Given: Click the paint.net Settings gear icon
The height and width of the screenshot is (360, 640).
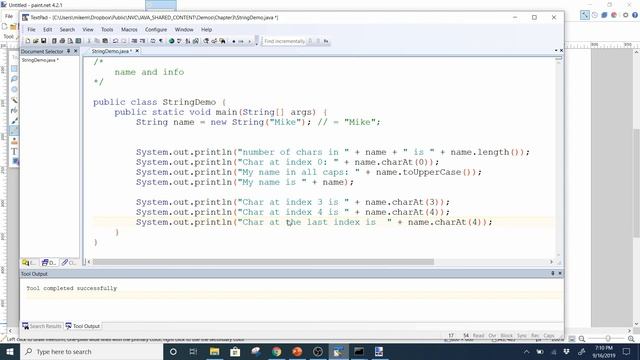Looking at the screenshot, I should click(x=625, y=15).
